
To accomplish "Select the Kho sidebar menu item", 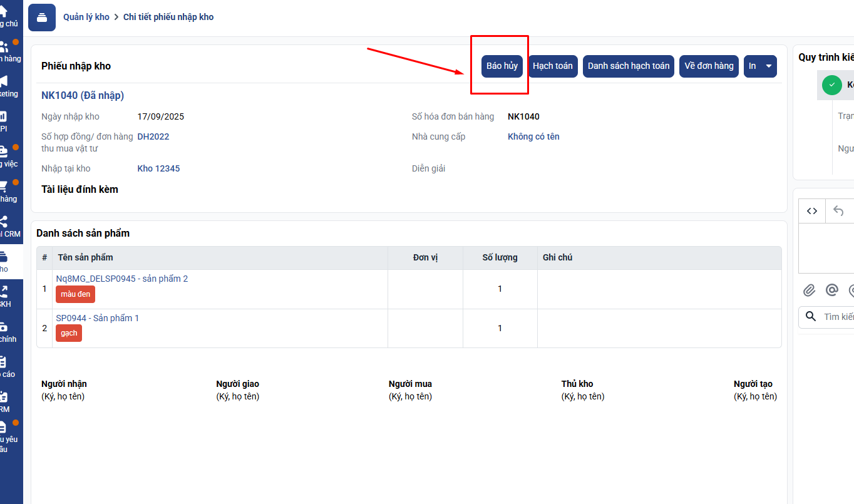I will (5, 261).
